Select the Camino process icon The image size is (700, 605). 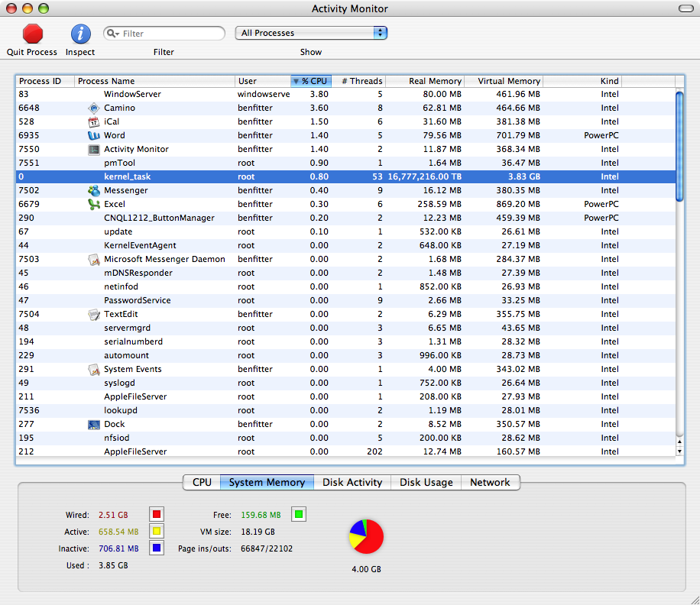[94, 108]
